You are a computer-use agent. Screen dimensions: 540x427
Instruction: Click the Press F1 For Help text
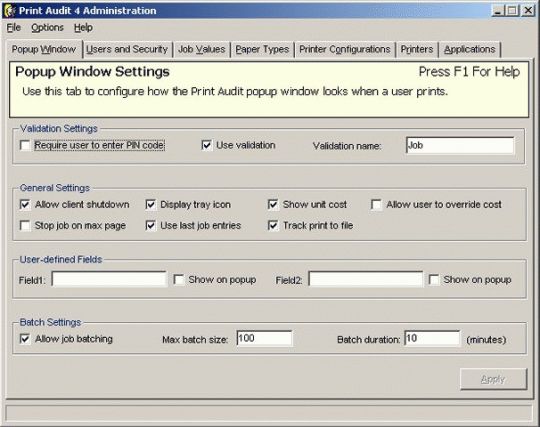469,72
